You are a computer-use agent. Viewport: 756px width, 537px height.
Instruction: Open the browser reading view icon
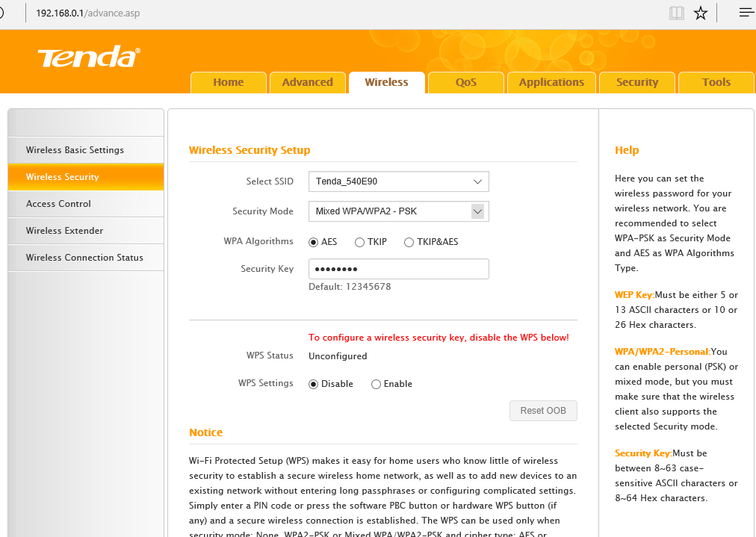677,13
